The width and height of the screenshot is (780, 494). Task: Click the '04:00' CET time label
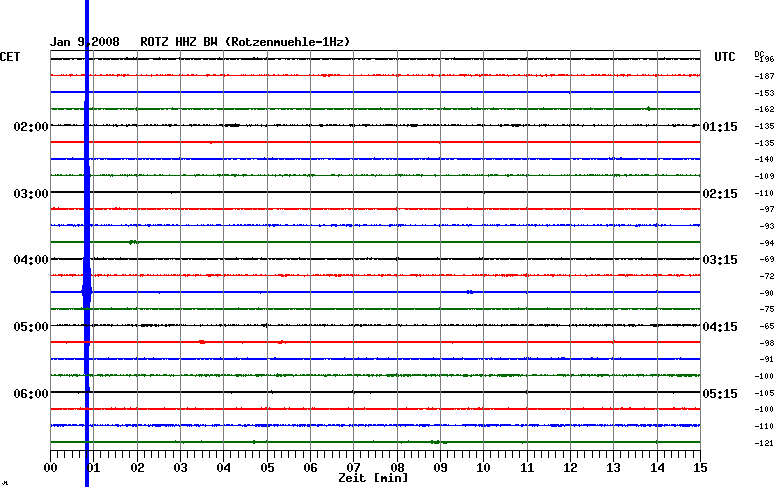pos(31,260)
